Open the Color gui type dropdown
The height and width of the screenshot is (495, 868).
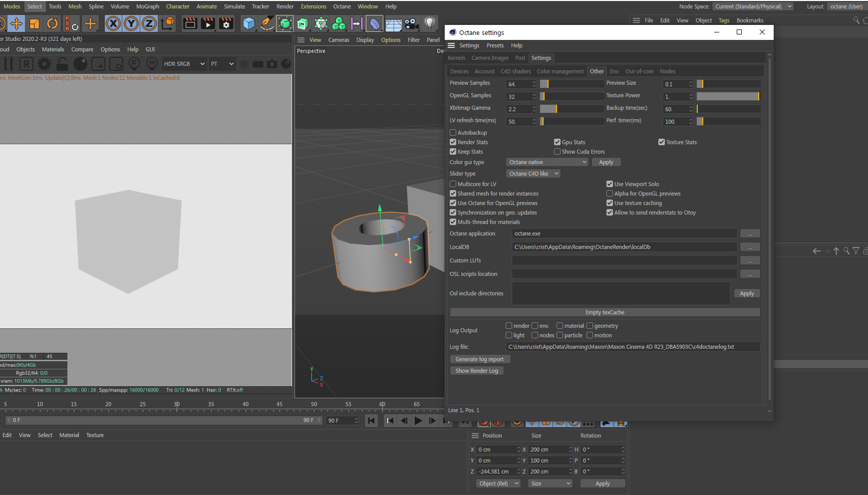pyautogui.click(x=547, y=162)
